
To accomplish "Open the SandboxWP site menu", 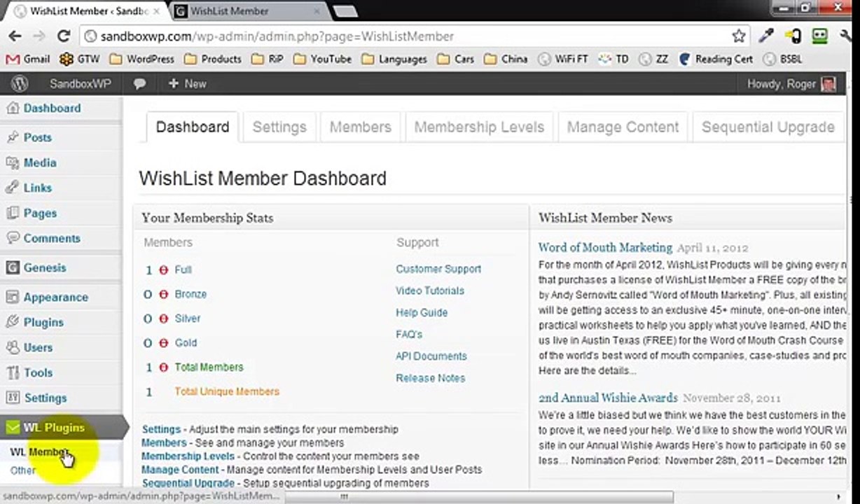I will click(x=80, y=84).
